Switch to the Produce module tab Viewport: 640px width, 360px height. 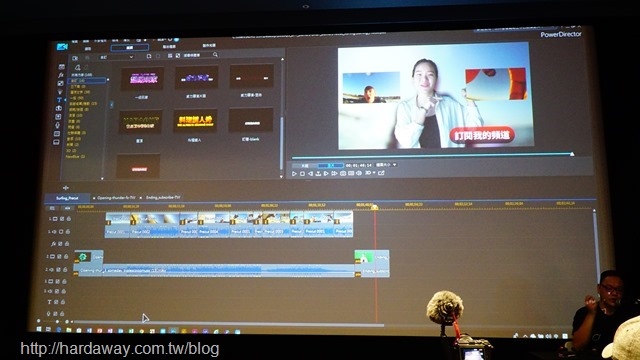[169, 47]
